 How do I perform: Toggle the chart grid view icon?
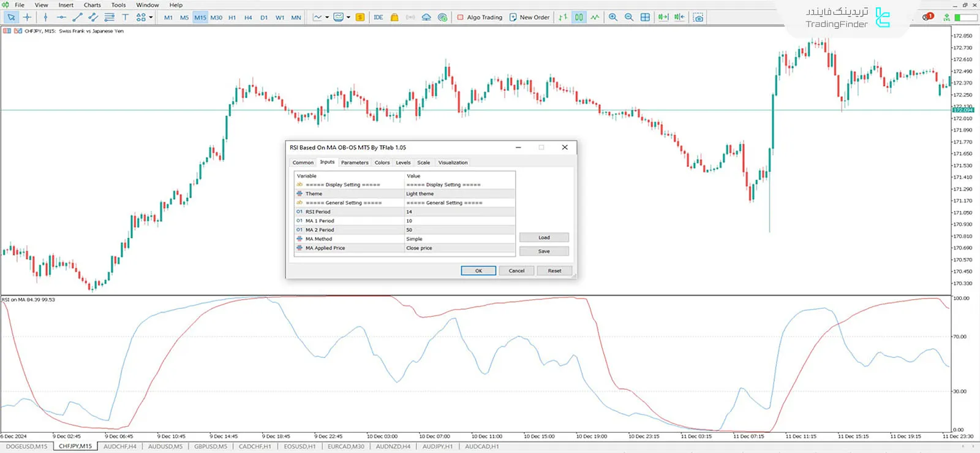645,17
